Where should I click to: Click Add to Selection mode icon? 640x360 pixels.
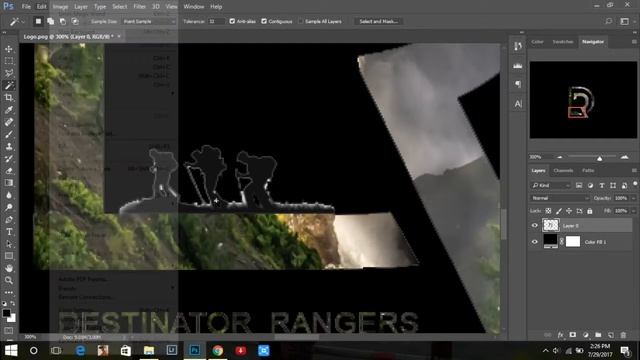pos(50,21)
